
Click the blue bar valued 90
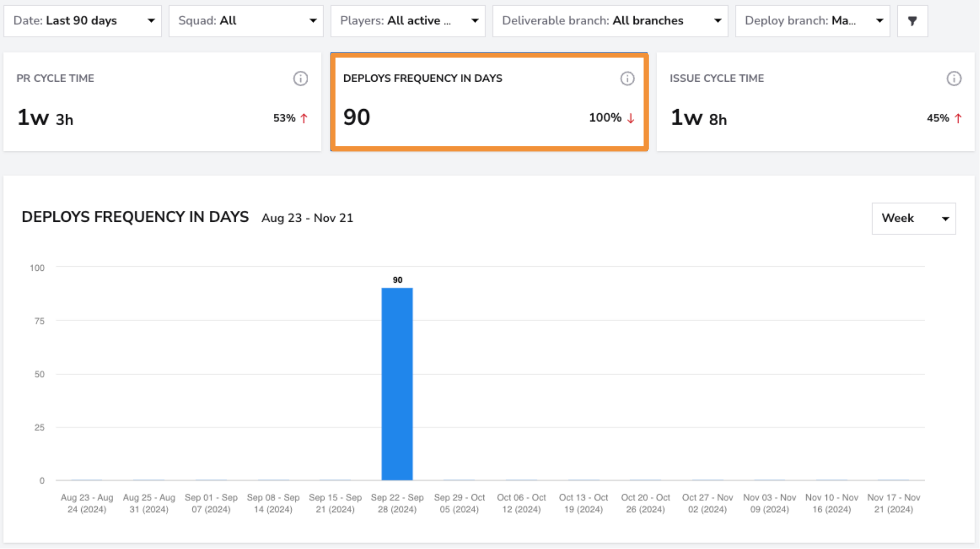[x=397, y=384]
